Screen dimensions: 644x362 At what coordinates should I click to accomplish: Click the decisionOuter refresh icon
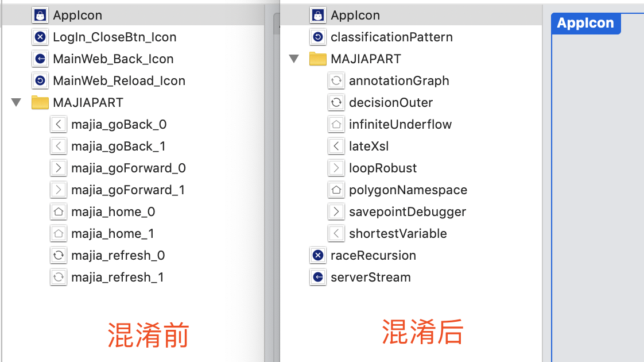pyautogui.click(x=336, y=103)
